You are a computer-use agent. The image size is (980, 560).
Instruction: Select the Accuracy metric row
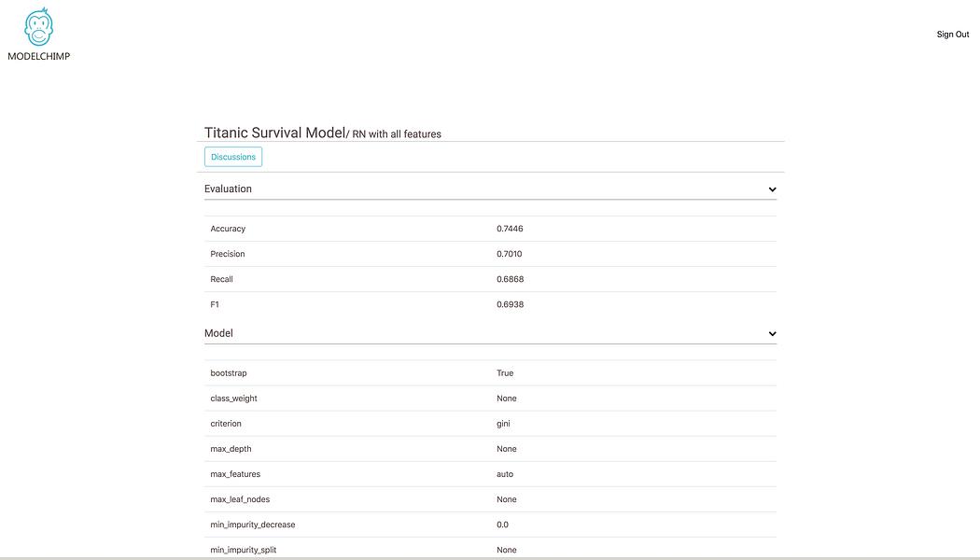click(491, 229)
